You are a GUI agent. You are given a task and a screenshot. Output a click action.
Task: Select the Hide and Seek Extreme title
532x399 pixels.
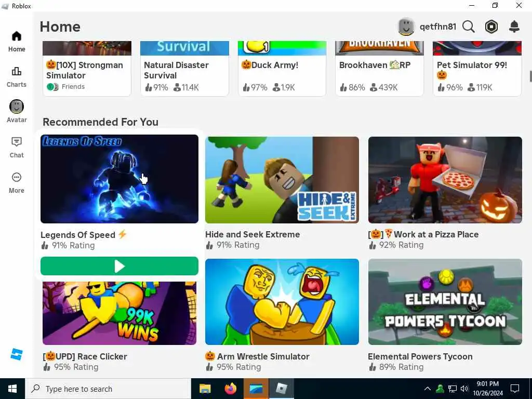click(x=252, y=234)
